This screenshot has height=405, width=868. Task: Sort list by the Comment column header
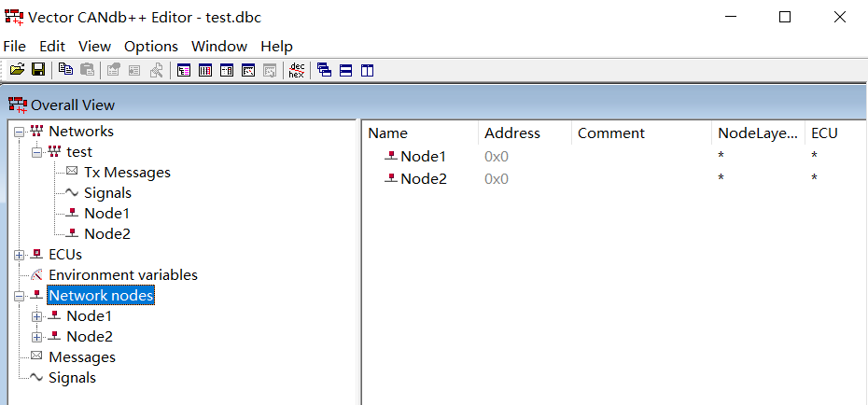[x=641, y=133]
